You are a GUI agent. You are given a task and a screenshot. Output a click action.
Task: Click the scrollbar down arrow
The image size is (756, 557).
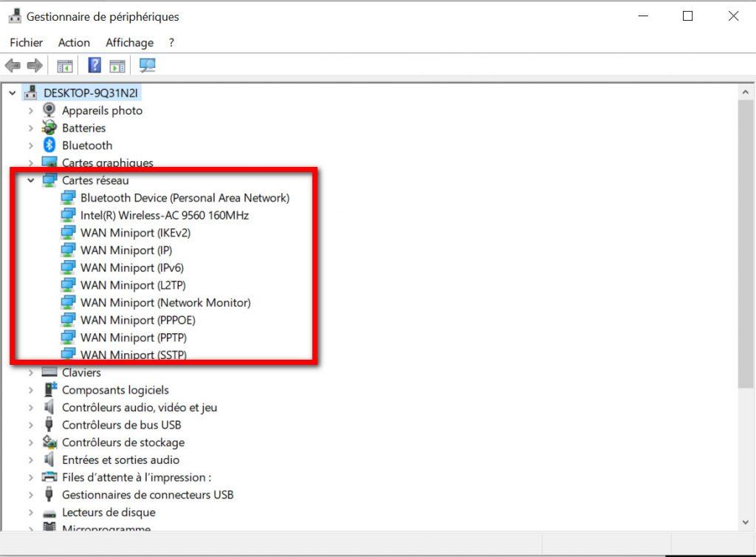click(745, 523)
